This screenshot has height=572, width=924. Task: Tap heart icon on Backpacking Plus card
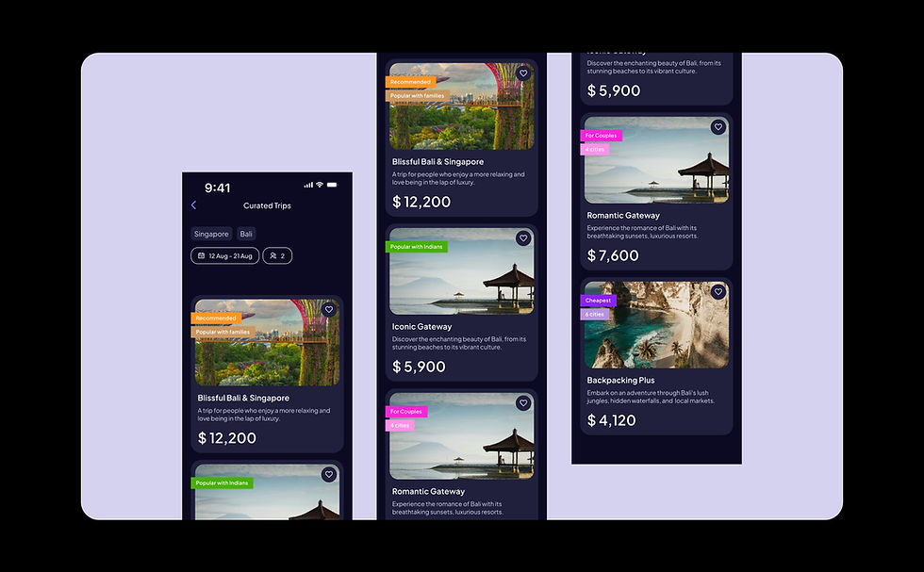[x=718, y=292]
